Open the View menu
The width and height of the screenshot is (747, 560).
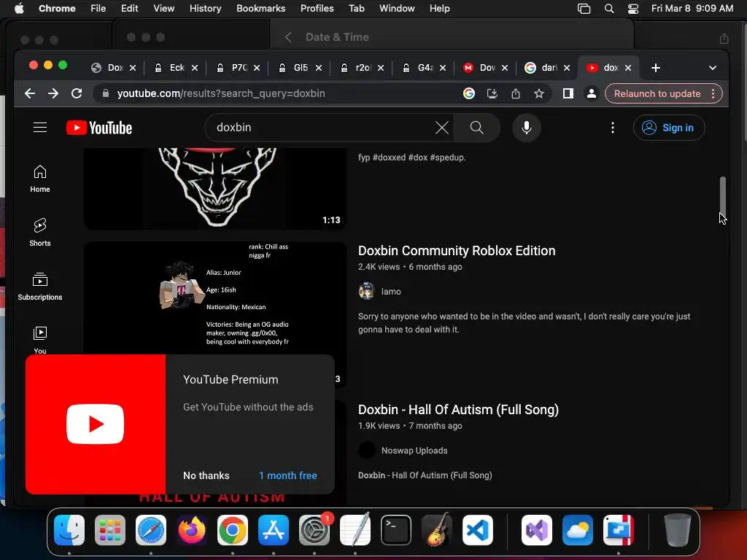point(164,9)
